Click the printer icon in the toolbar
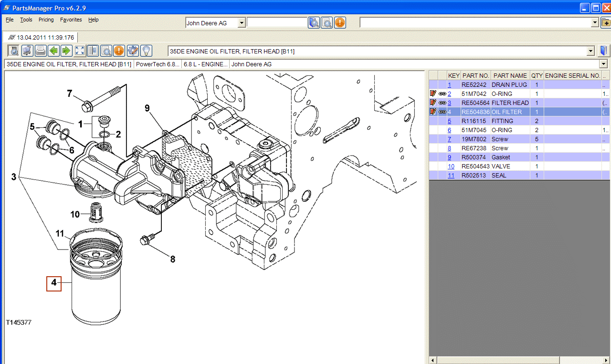Screen dimensions: 611x364 coord(41,51)
